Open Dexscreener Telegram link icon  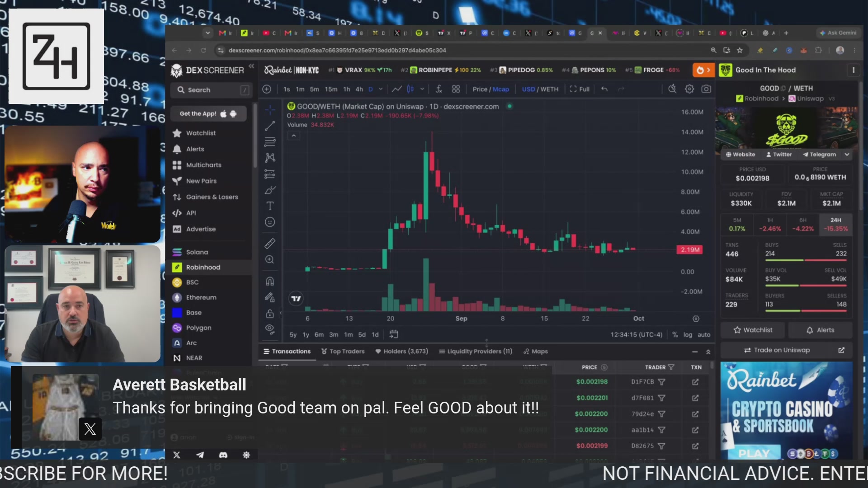point(200,455)
